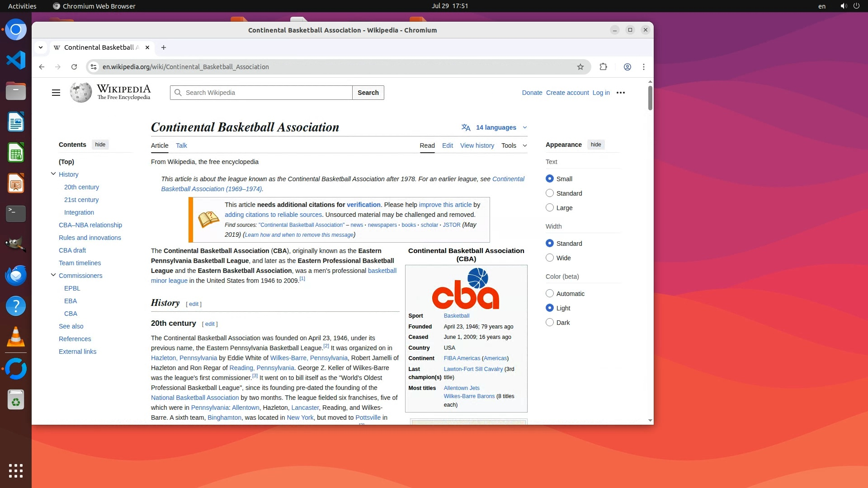Click the reload page icon
Image resolution: width=868 pixels, height=488 pixels.
point(74,67)
